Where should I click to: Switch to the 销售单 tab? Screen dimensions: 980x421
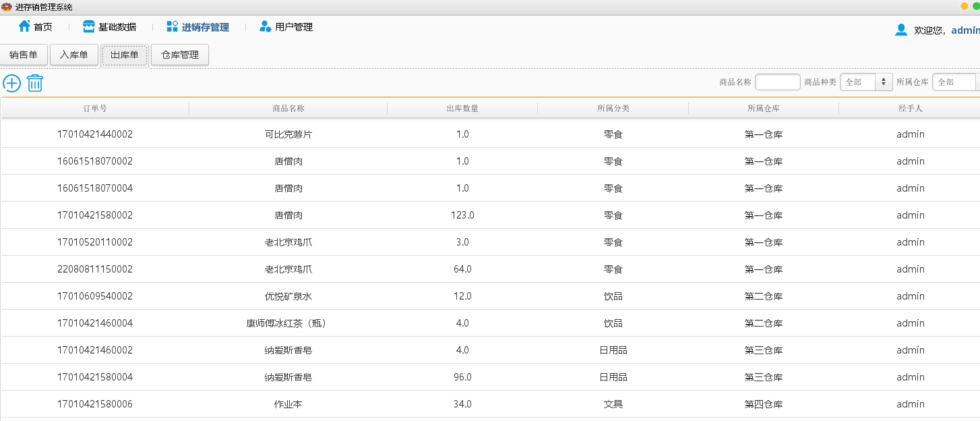pos(24,54)
